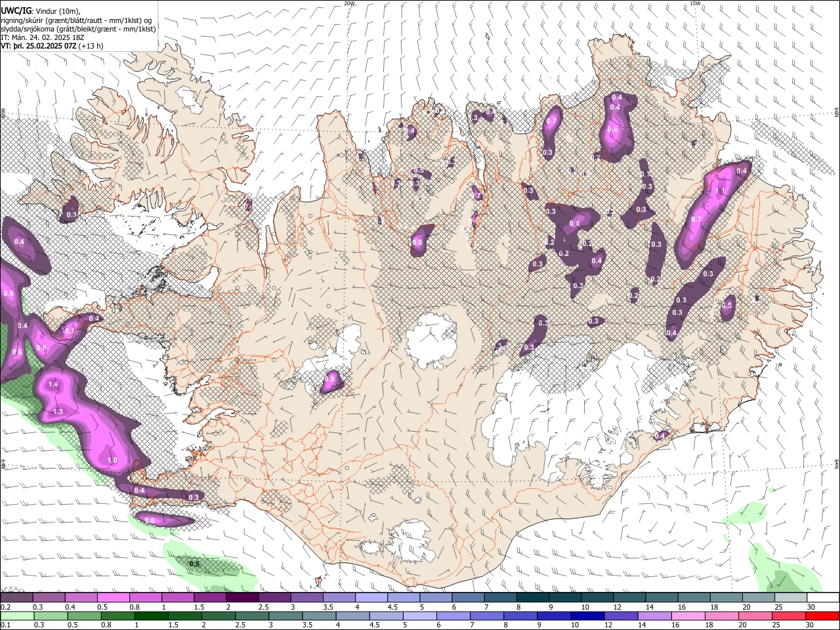Image resolution: width=840 pixels, height=630 pixels.
Task: Click the '20W' longitude label at the top
Action: coord(349,3)
